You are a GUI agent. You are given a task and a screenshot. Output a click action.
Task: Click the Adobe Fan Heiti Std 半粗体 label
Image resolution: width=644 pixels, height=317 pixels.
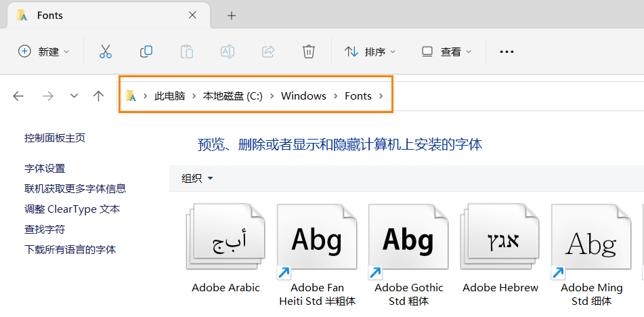[317, 295]
